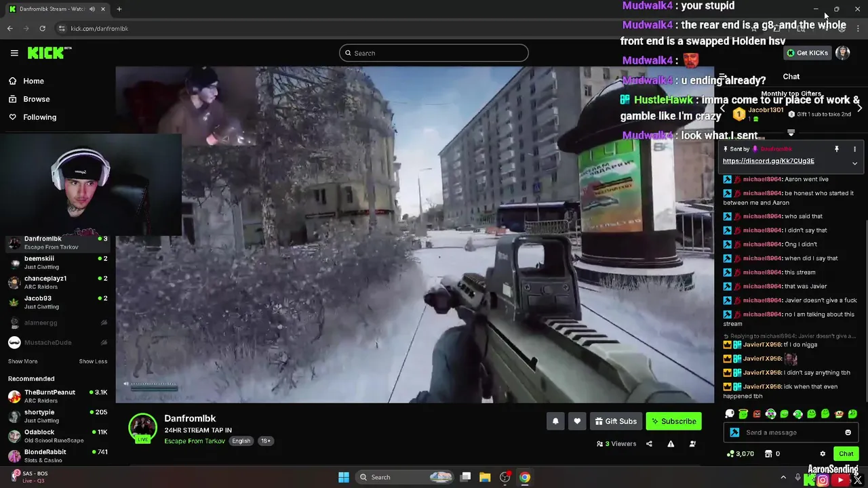Image resolution: width=868 pixels, height=488 pixels.
Task: Click the Send a message field
Action: point(791,432)
